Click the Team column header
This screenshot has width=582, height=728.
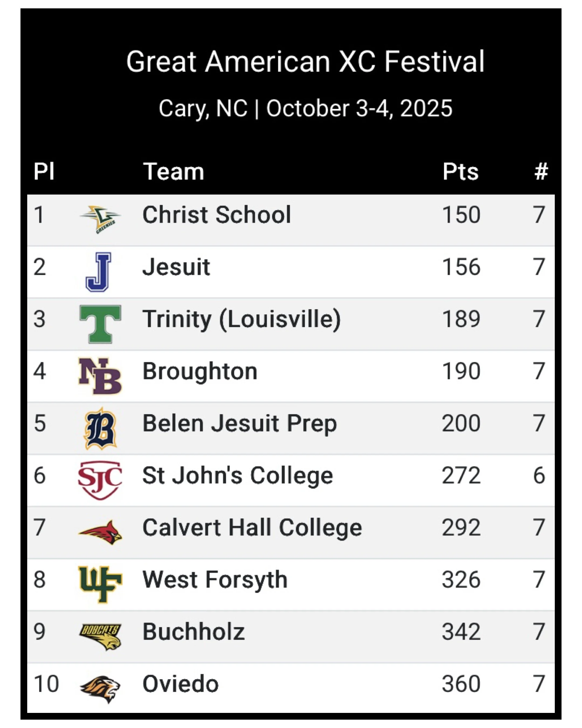174,171
